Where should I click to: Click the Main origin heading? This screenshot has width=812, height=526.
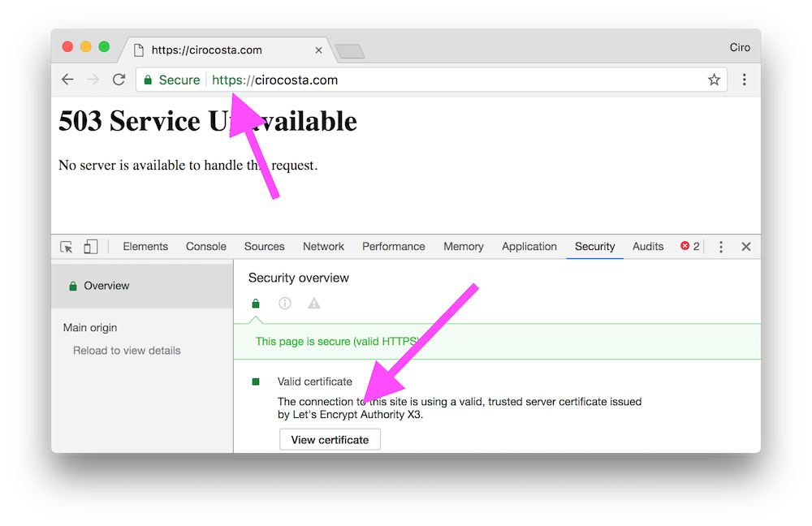click(x=90, y=328)
